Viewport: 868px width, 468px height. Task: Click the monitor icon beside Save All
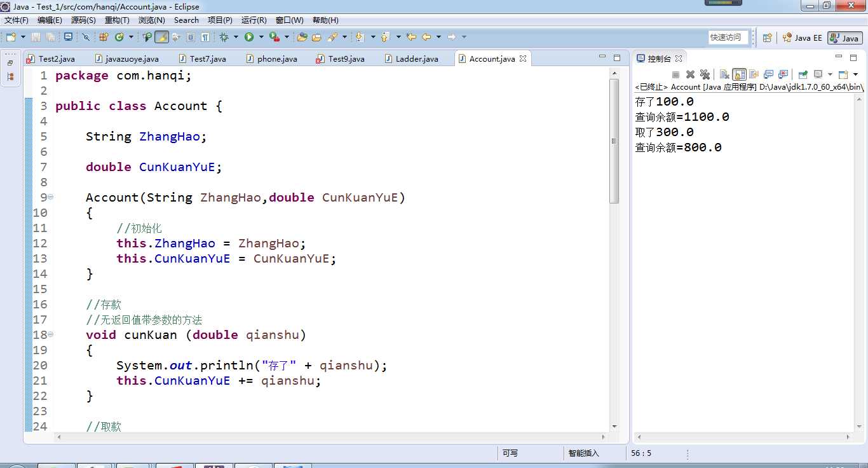pyautogui.click(x=68, y=37)
